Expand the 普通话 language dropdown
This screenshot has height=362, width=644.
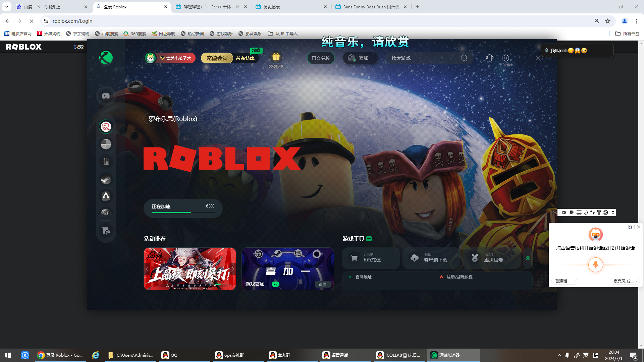[x=565, y=281]
